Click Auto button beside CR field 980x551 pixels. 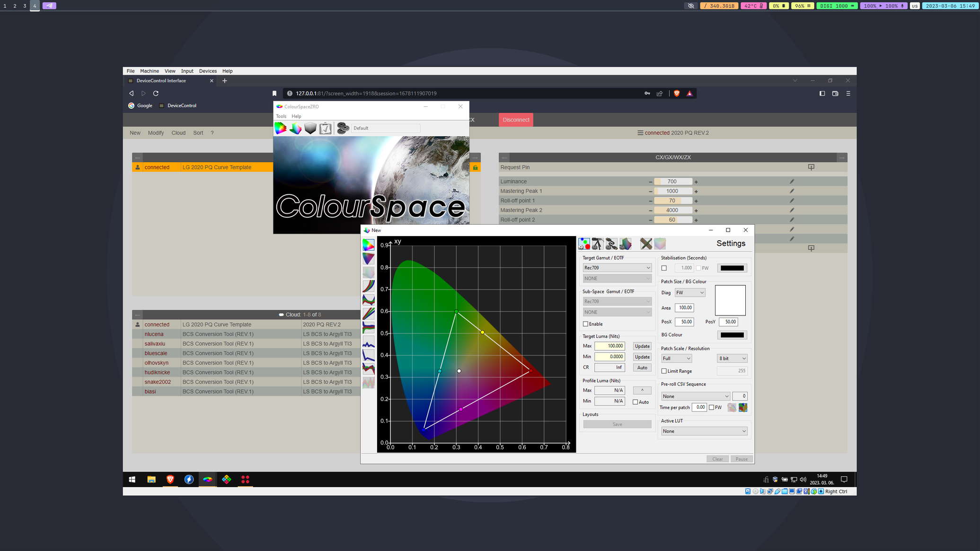(x=642, y=367)
